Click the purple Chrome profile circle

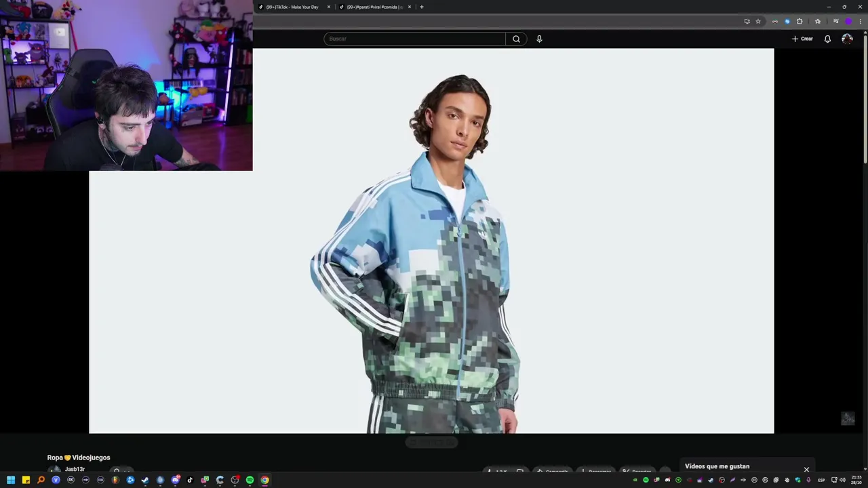coord(848,21)
